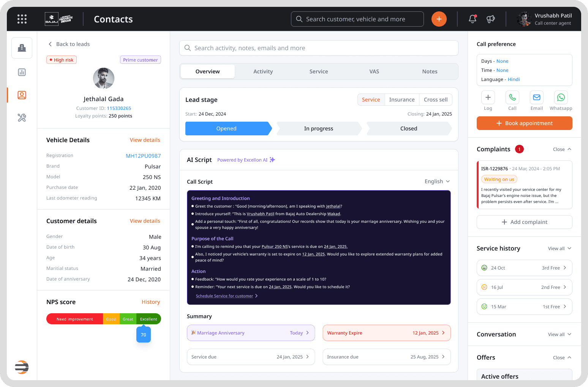Open Insurance due summary card
The height and width of the screenshot is (387, 588).
(x=387, y=357)
